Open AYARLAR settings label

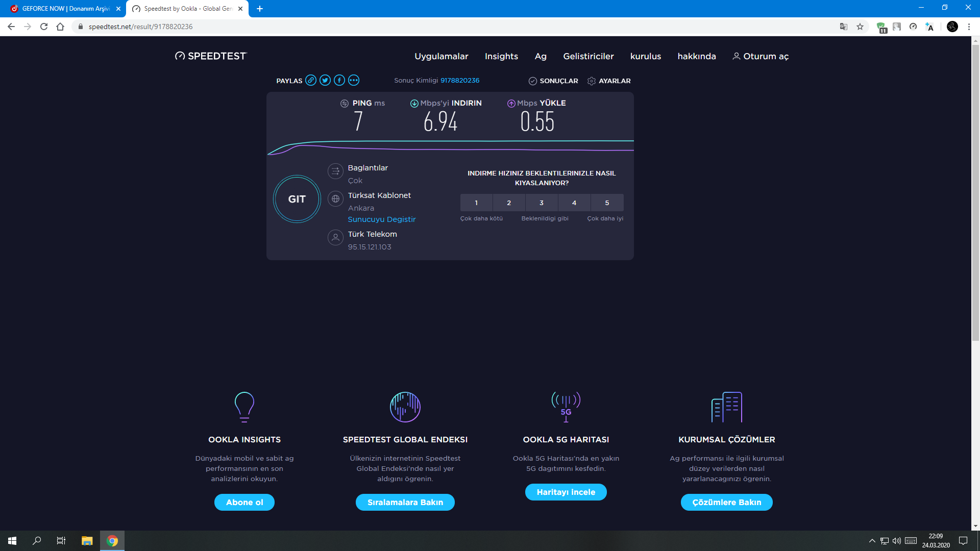[615, 81]
